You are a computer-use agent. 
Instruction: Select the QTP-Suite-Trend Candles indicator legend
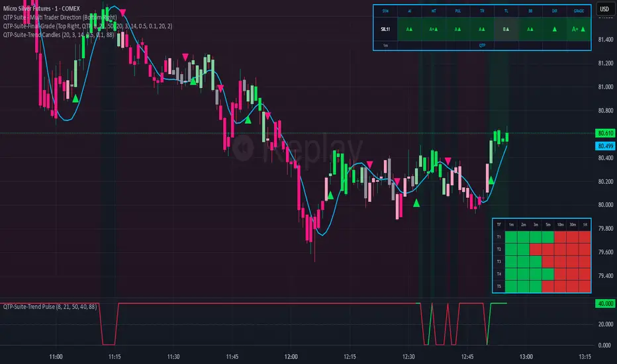point(58,34)
